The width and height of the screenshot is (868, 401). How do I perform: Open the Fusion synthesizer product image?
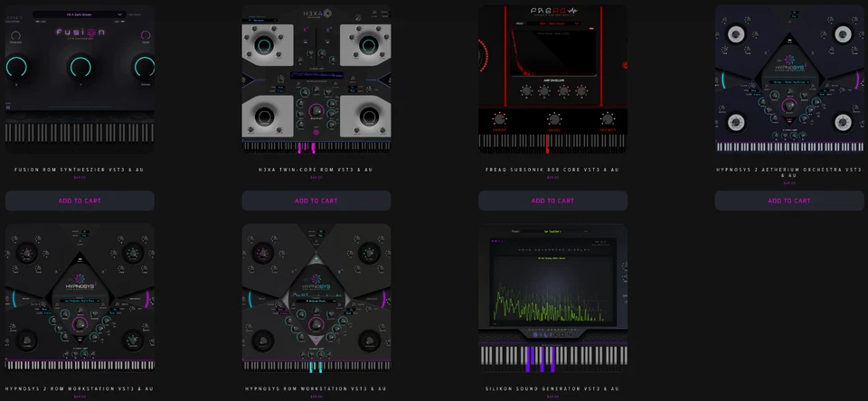tap(80, 79)
